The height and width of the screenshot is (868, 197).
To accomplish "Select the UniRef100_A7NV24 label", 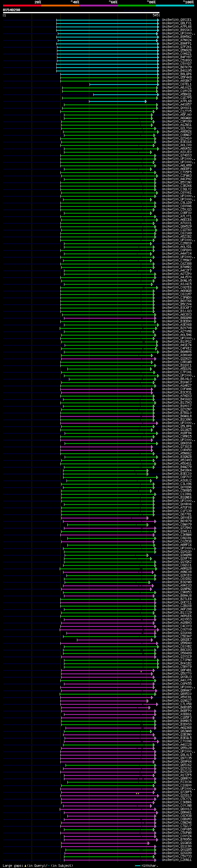I will coord(176,40).
